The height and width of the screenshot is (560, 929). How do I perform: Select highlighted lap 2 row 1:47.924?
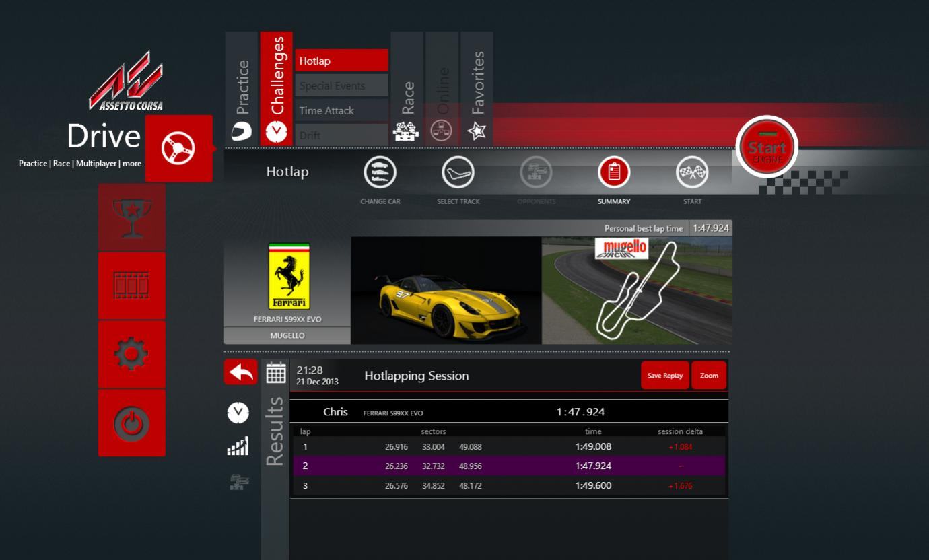coord(508,466)
